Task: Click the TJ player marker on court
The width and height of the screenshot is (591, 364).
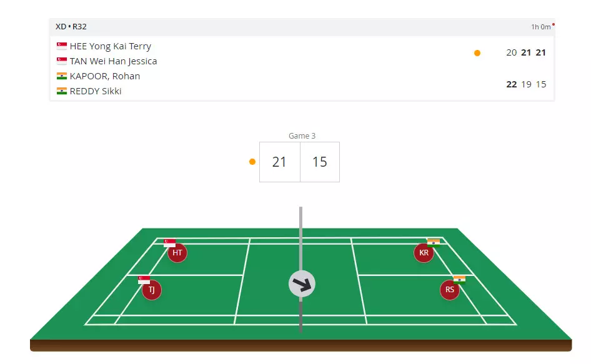Action: (152, 290)
